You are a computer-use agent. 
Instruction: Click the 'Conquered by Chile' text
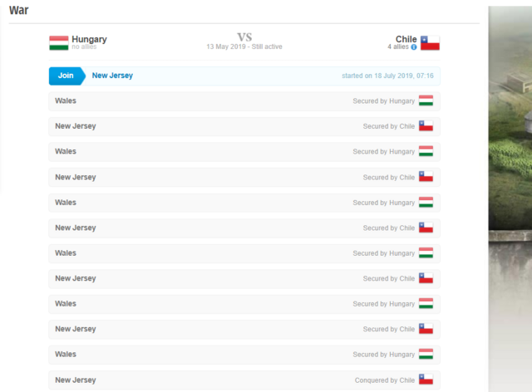click(x=385, y=380)
